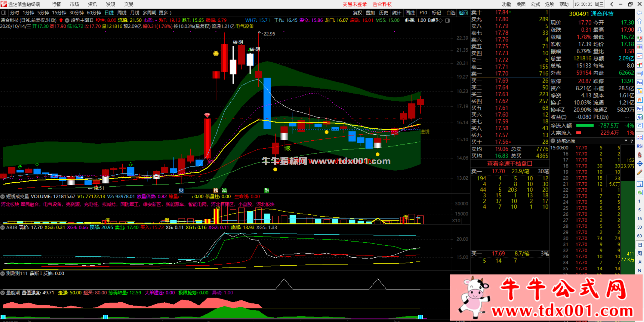Image resolution: width=644 pixels, height=322 pixels.
Task: Click the 财 marker on the timeline
Action: (x=181, y=190)
